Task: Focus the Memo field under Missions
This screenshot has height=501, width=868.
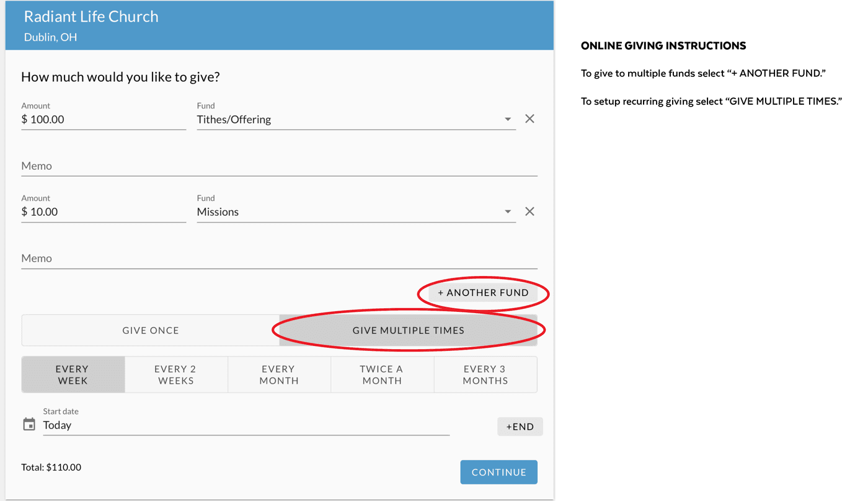Action: tap(279, 258)
